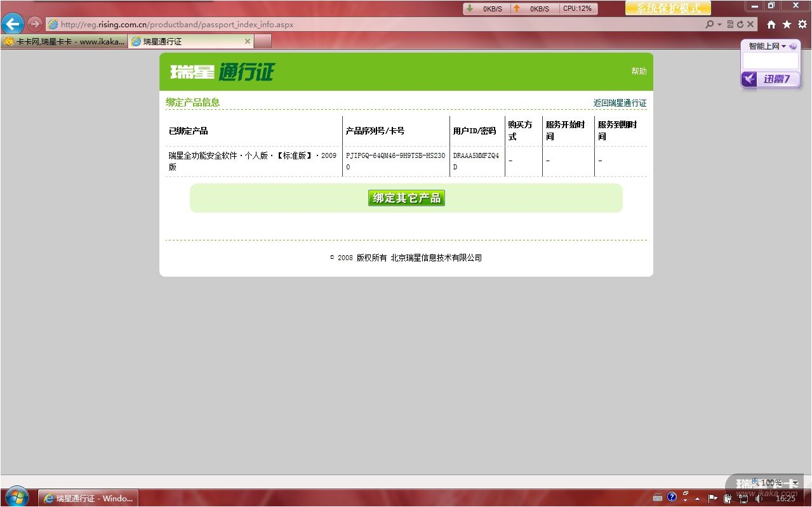
Task: Click the search magnifier in the address bar
Action: pyautogui.click(x=710, y=24)
